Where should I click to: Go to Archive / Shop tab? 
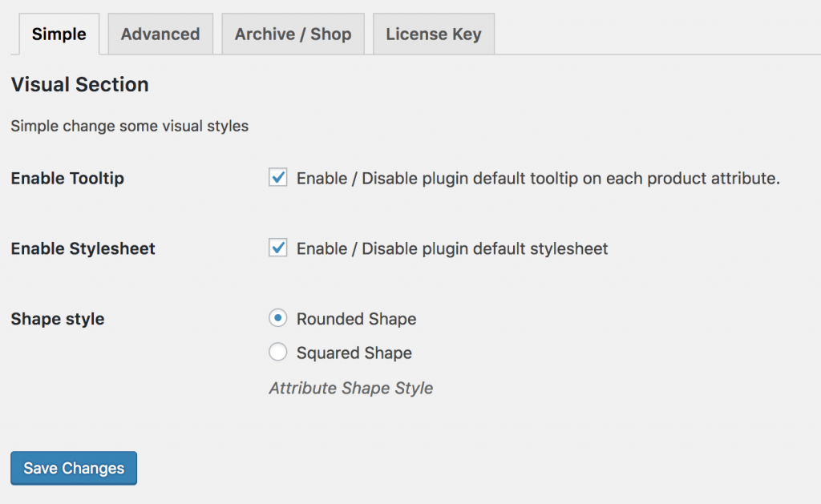pos(293,34)
